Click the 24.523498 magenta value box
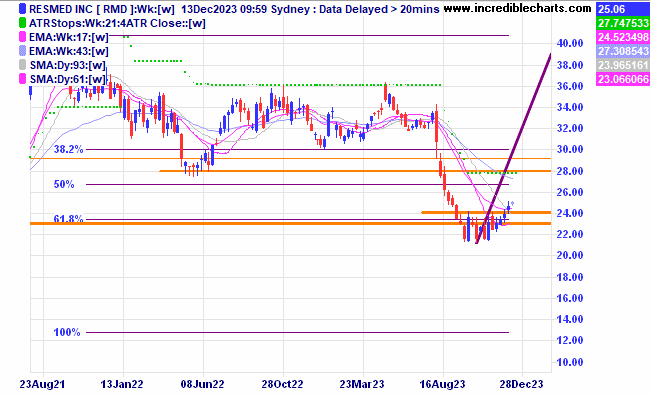This screenshot has width=651, height=395. 623,37
